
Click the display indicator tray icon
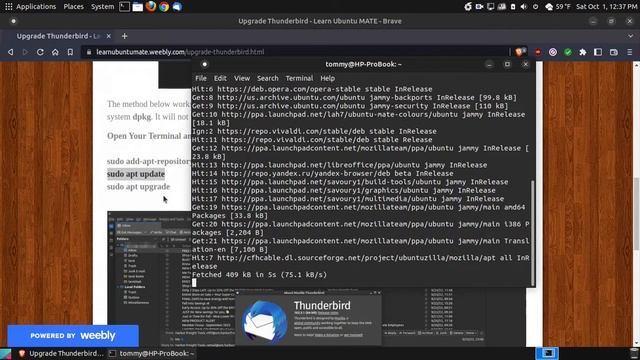[x=490, y=7]
